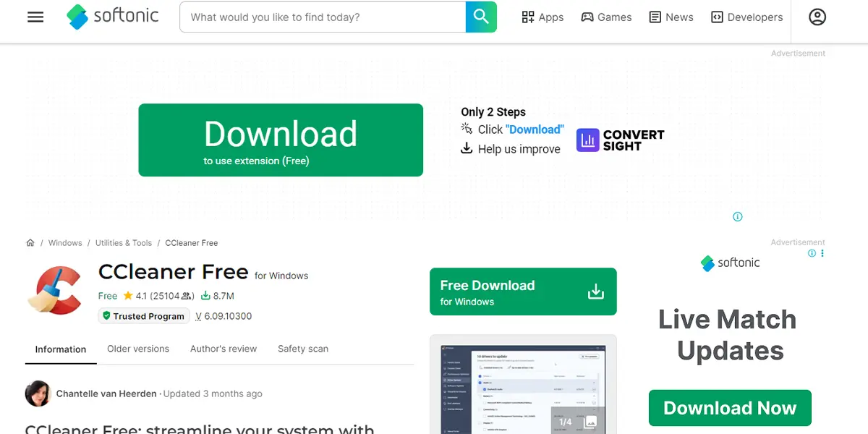868x434 pixels.
Task: Click the home icon in the breadcrumb
Action: point(30,242)
